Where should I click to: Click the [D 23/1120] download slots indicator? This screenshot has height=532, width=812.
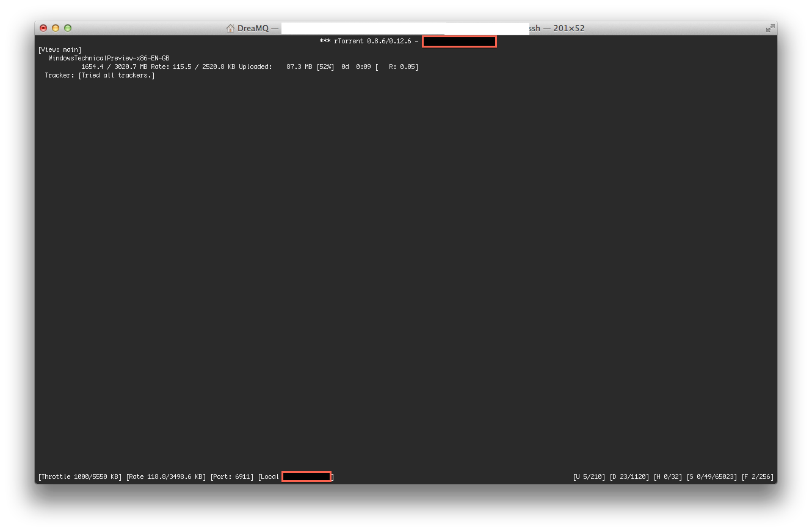(x=629, y=476)
